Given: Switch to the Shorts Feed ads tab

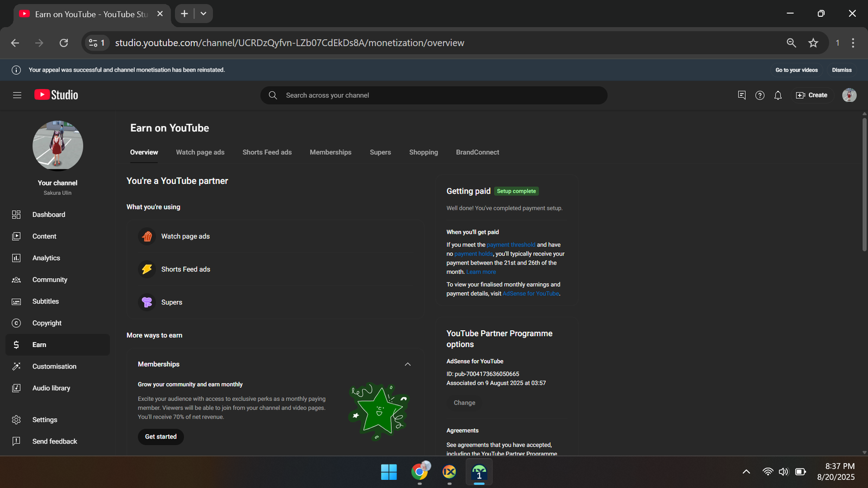Looking at the screenshot, I should click(x=267, y=152).
